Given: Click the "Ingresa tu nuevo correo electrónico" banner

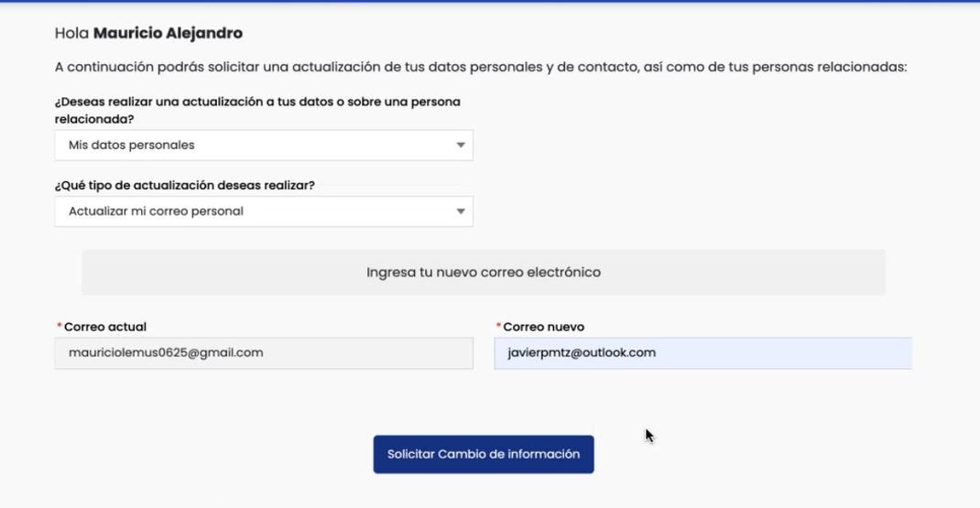Looking at the screenshot, I should coord(484,273).
